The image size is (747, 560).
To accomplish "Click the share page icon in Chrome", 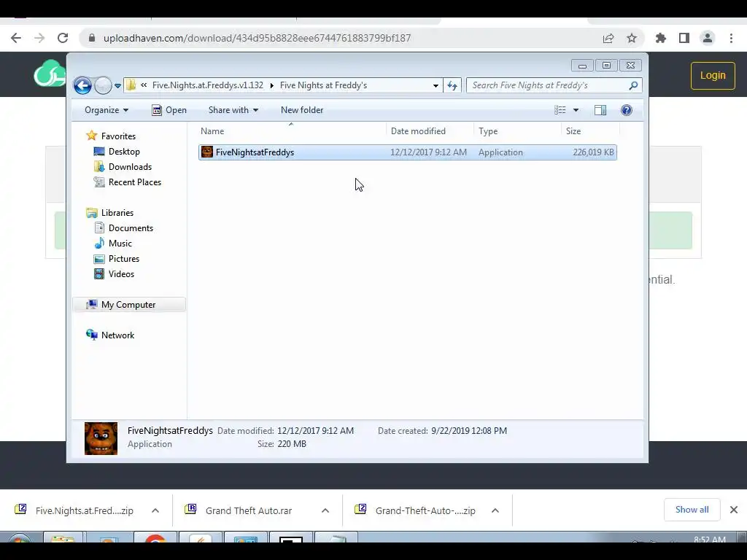I will pos(608,38).
